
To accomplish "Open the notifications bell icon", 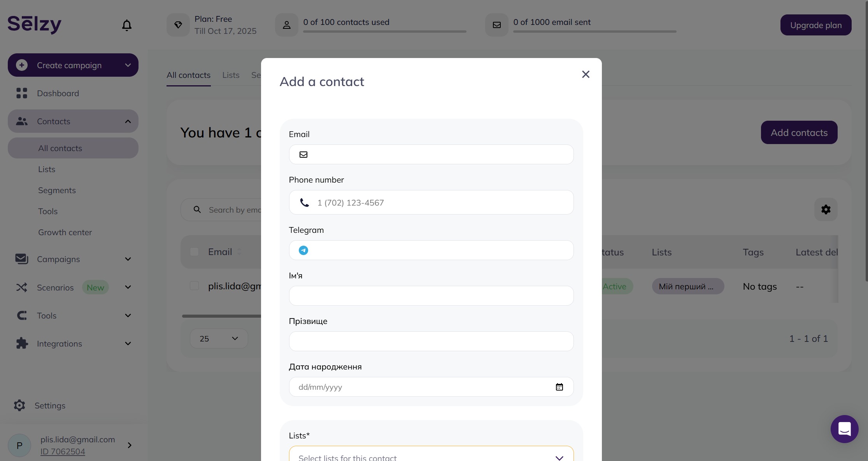I will (x=127, y=25).
